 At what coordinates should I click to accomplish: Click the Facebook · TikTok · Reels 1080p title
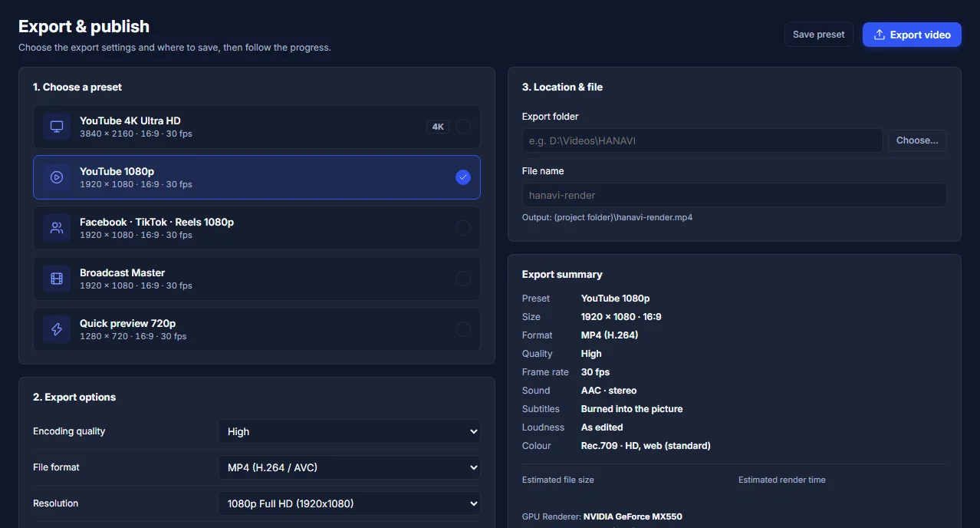[x=157, y=222]
